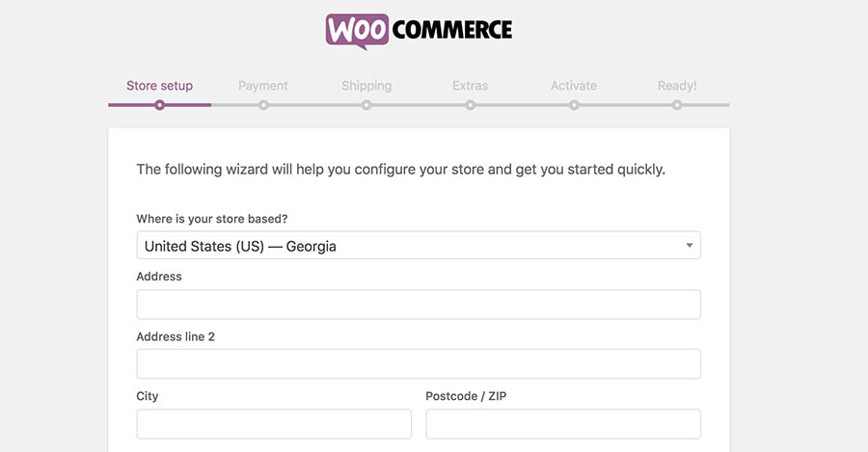Click into the Address line 2 field
868x452 pixels.
point(419,364)
